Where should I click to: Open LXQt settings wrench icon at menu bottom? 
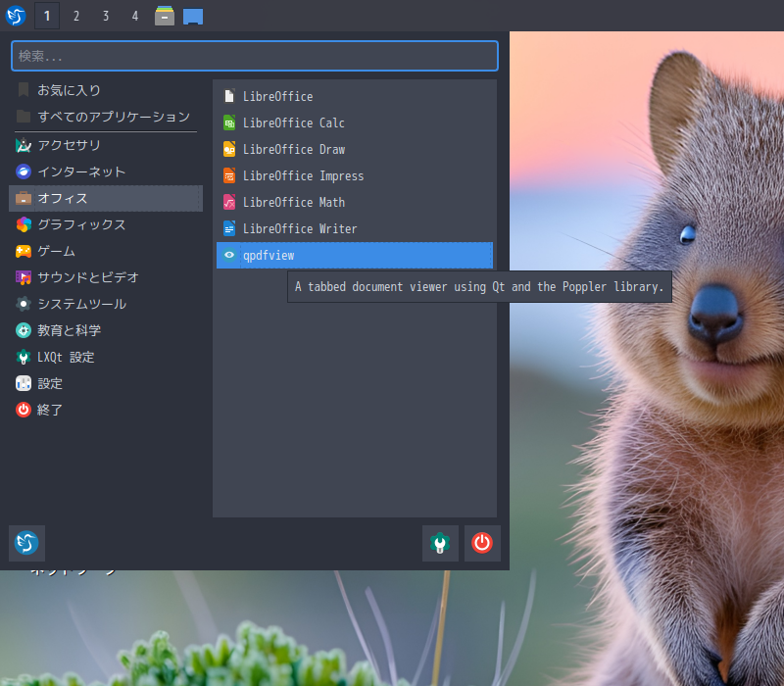440,543
